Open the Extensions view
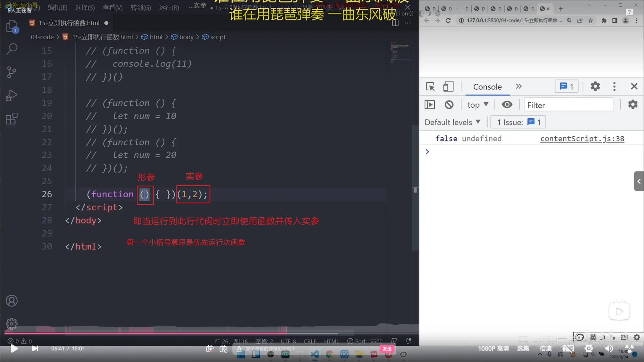Screen dimensions: 644x362 tap(12, 119)
